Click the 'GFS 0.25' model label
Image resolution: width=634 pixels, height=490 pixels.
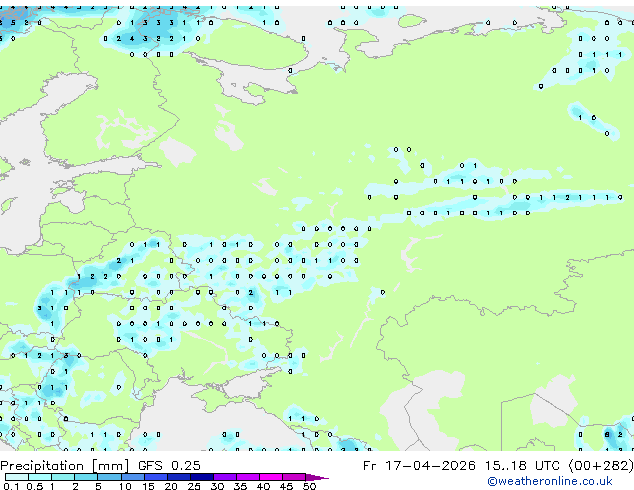pyautogui.click(x=169, y=465)
